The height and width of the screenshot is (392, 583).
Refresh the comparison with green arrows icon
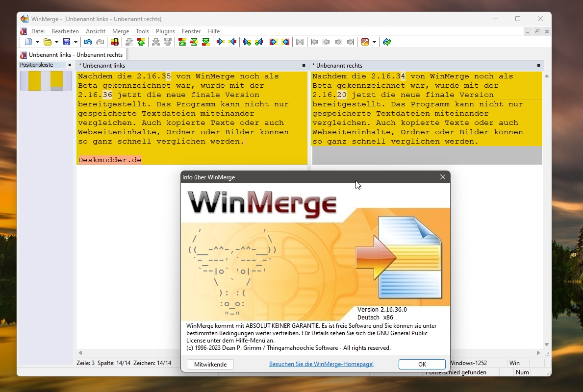tap(387, 42)
